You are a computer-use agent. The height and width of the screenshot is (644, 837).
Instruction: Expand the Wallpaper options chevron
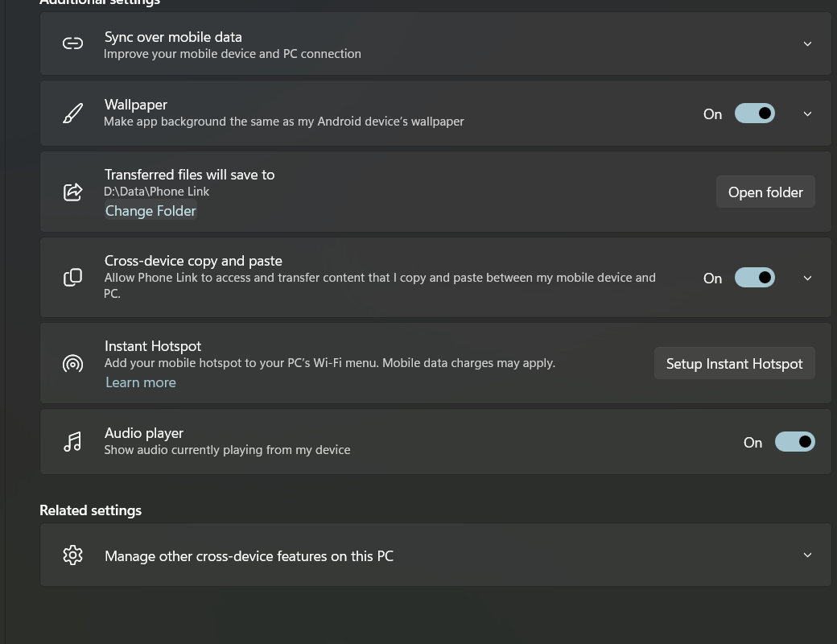pos(807,114)
